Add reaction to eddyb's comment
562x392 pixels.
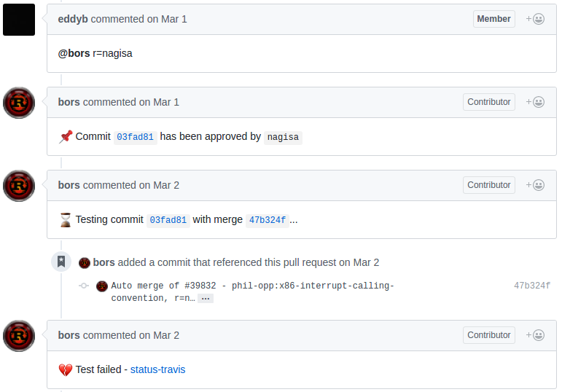[535, 19]
